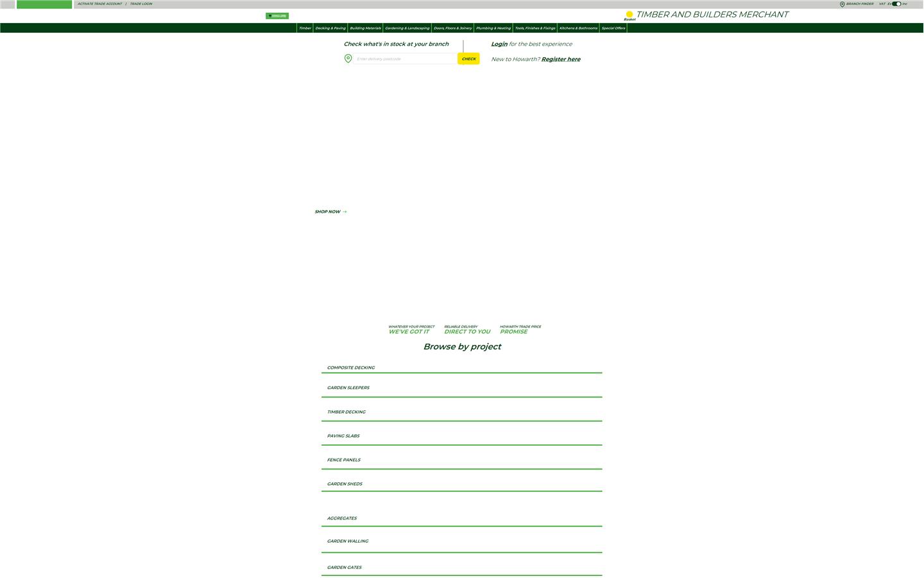Open the Basket

coord(629,15)
